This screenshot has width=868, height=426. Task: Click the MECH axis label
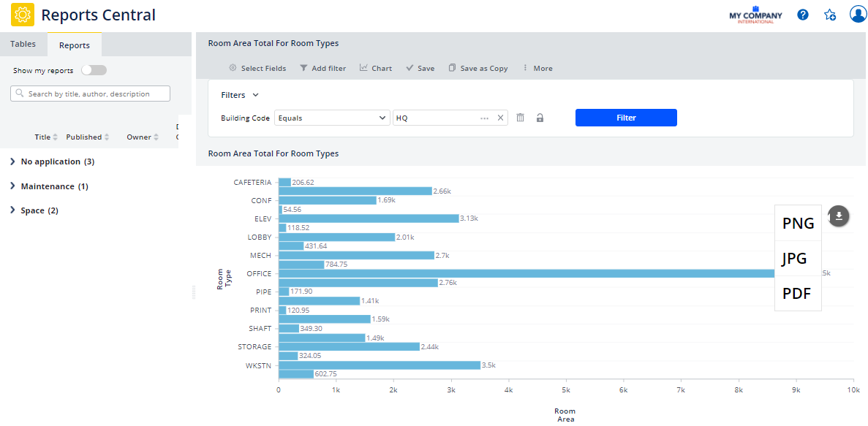[260, 255]
